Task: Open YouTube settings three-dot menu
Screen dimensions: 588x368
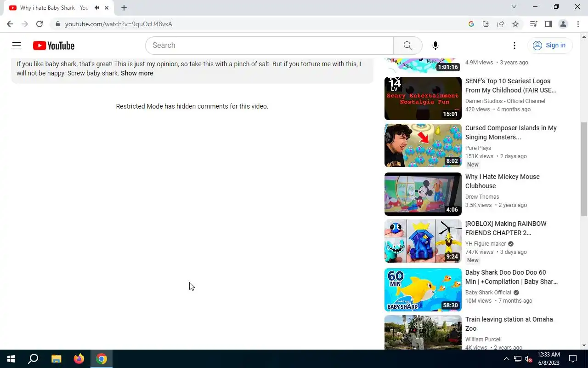Action: 514,45
